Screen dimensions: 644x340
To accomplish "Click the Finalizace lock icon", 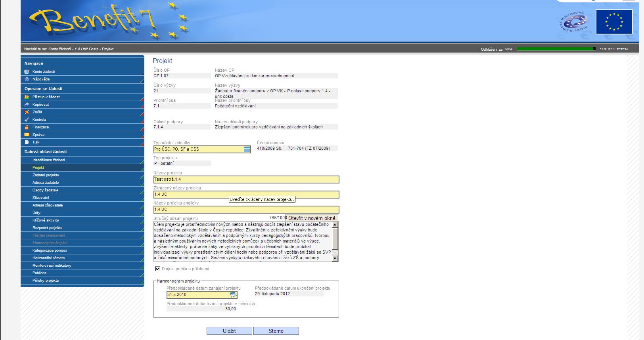I will click(27, 127).
